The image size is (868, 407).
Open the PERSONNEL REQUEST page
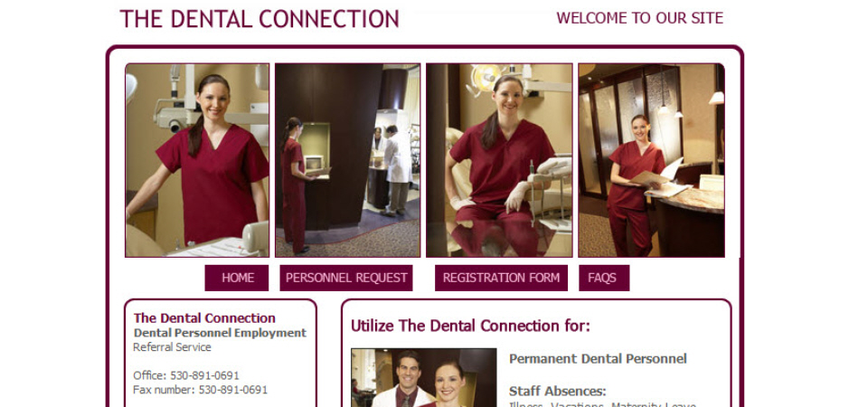[x=346, y=278]
